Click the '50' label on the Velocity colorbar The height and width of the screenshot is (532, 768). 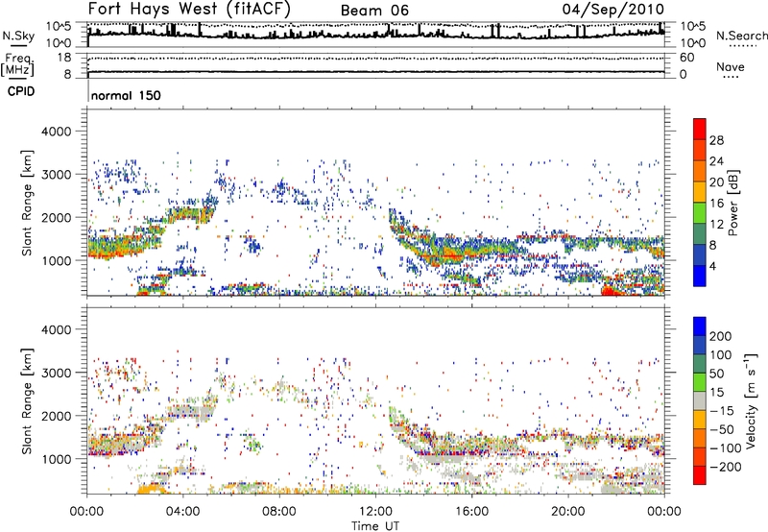[x=716, y=374]
